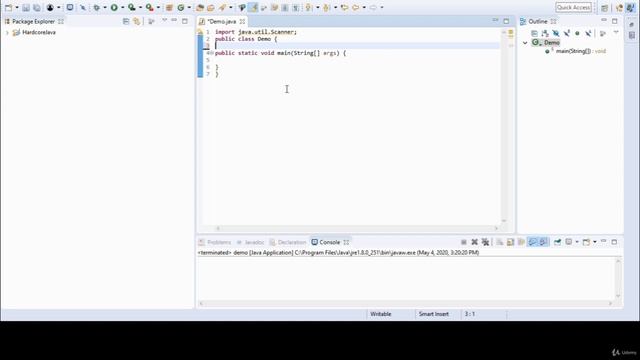This screenshot has width=640, height=360.
Task: Switch to the Java perspective icon
Action: click(630, 7)
